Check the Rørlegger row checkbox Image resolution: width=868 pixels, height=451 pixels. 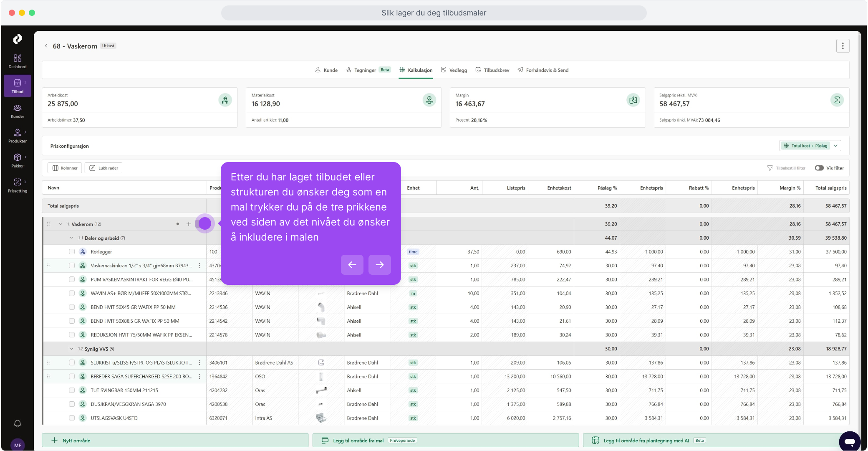(72, 252)
